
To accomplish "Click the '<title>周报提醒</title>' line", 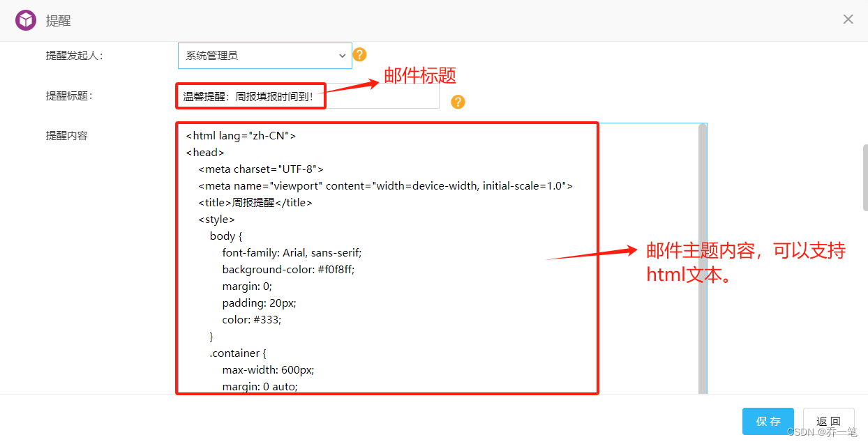I will click(255, 203).
